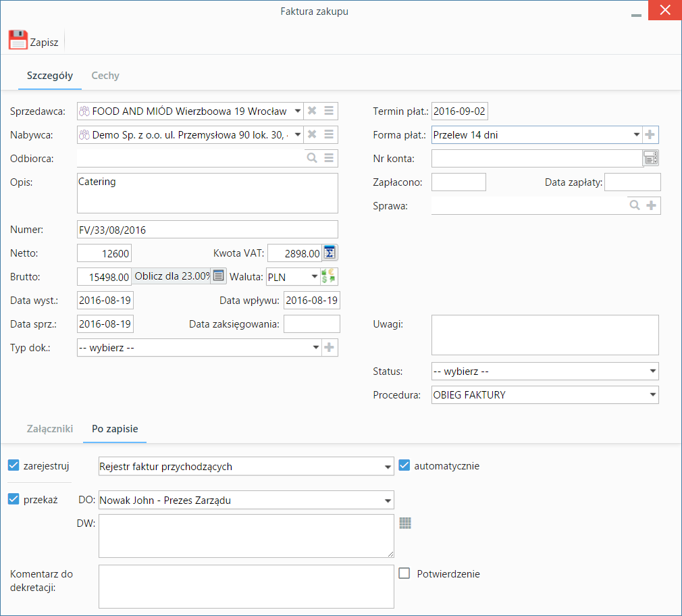
Task: Minimize the Faktura zakupu window
Action: click(636, 15)
